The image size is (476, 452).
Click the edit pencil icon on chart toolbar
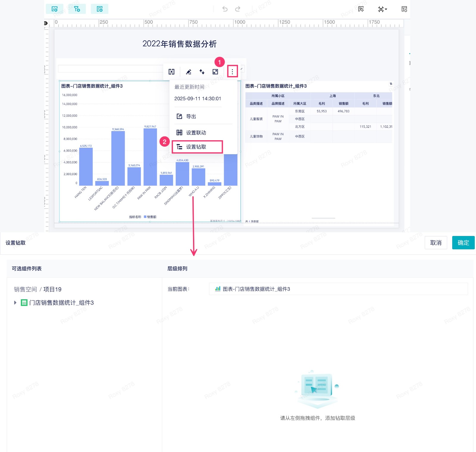point(188,72)
